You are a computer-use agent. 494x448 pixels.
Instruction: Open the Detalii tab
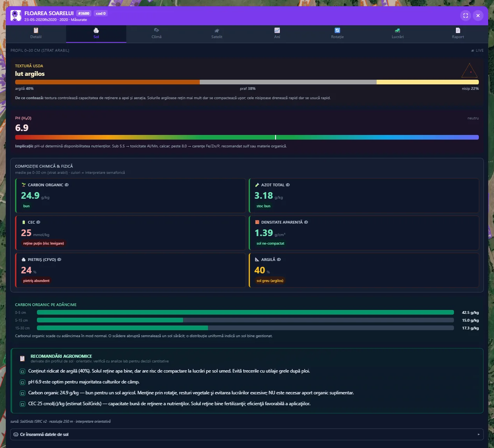36,34
